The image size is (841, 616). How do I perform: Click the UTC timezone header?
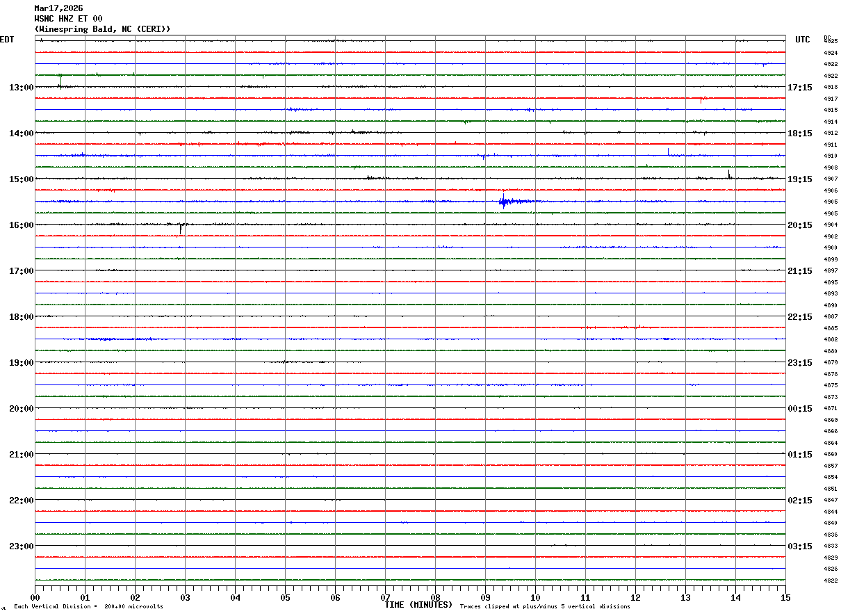803,40
